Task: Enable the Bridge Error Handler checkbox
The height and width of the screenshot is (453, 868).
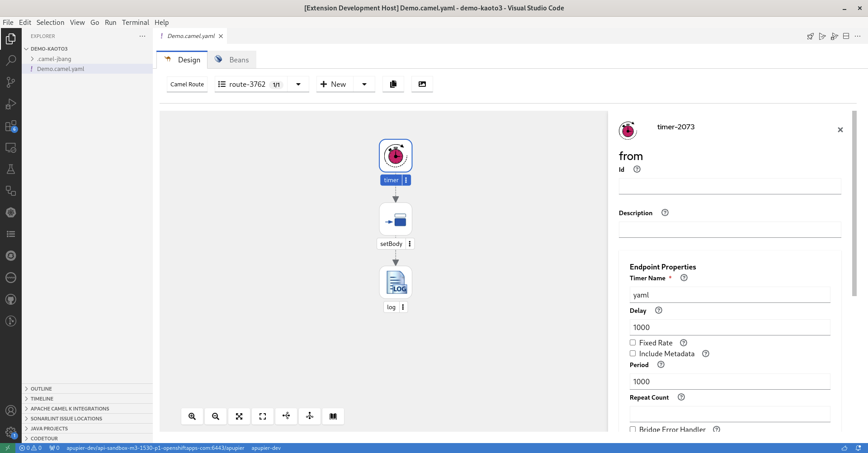Action: [x=633, y=429]
